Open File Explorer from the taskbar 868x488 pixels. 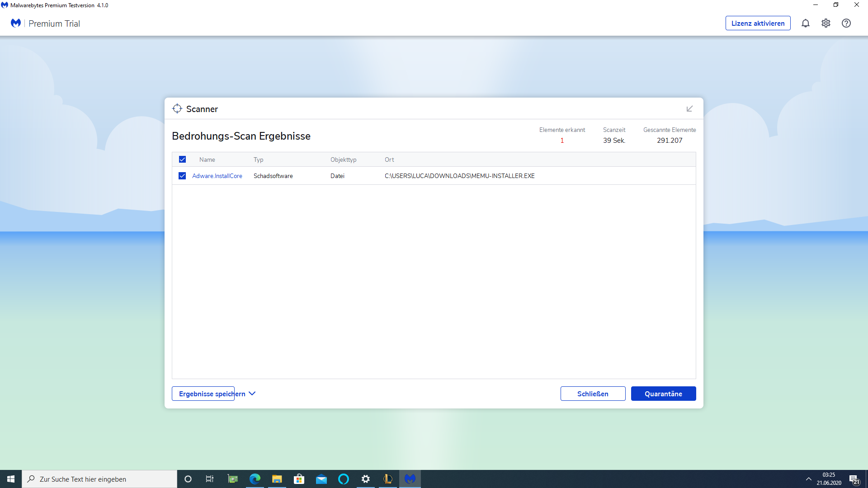tap(277, 479)
